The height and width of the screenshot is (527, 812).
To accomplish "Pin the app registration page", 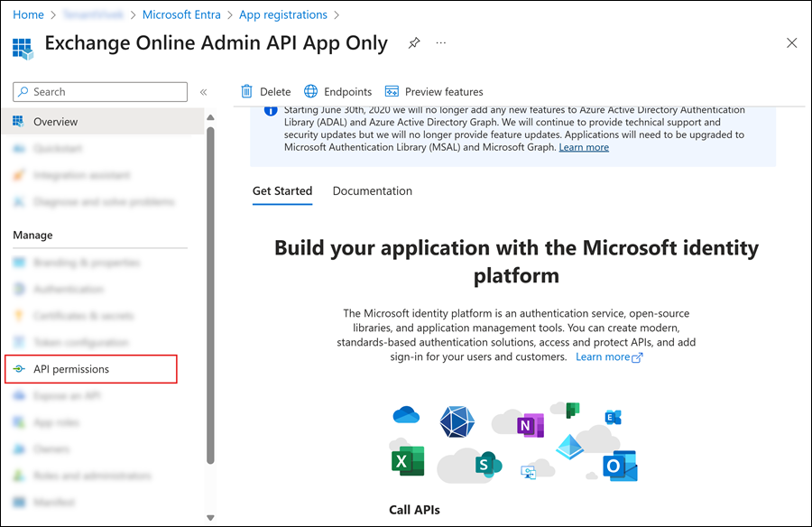I will coord(414,43).
